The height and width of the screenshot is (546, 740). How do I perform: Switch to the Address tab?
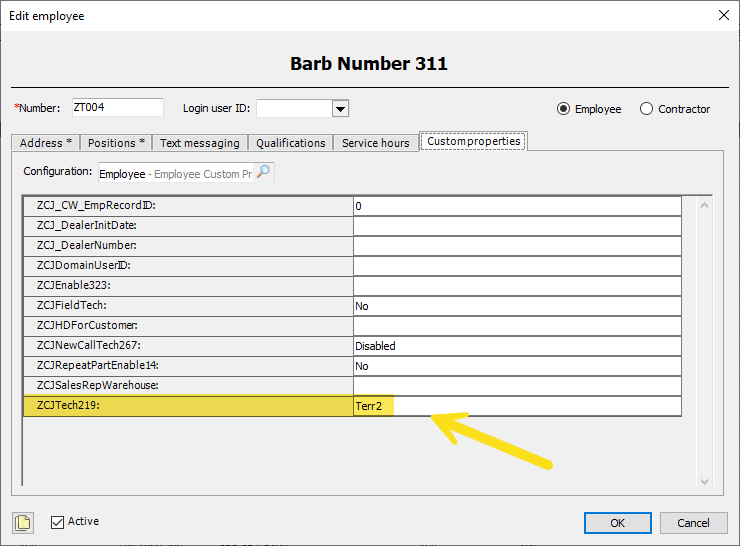coord(46,143)
